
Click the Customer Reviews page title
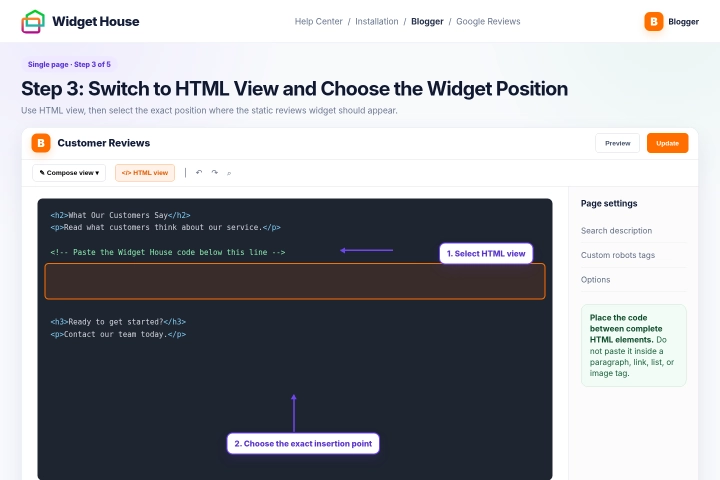(x=104, y=143)
